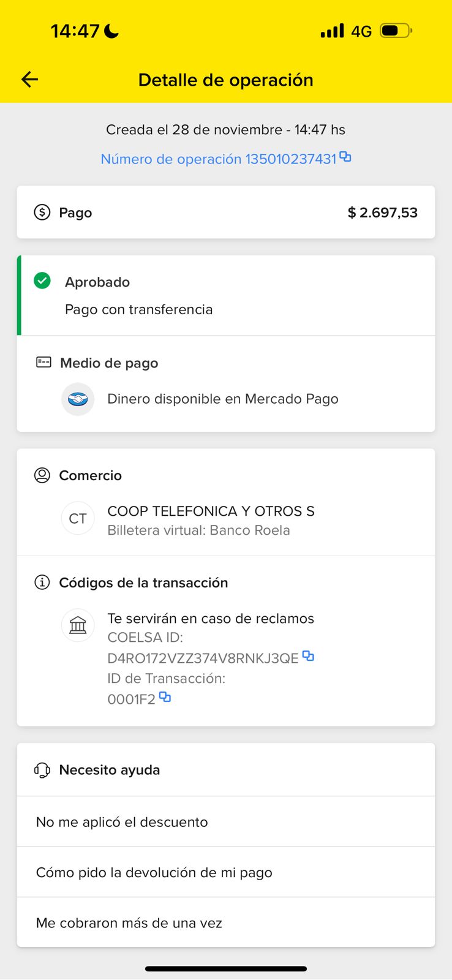Copy the ID de Transacción code
This screenshot has width=452, height=980.
click(x=165, y=697)
